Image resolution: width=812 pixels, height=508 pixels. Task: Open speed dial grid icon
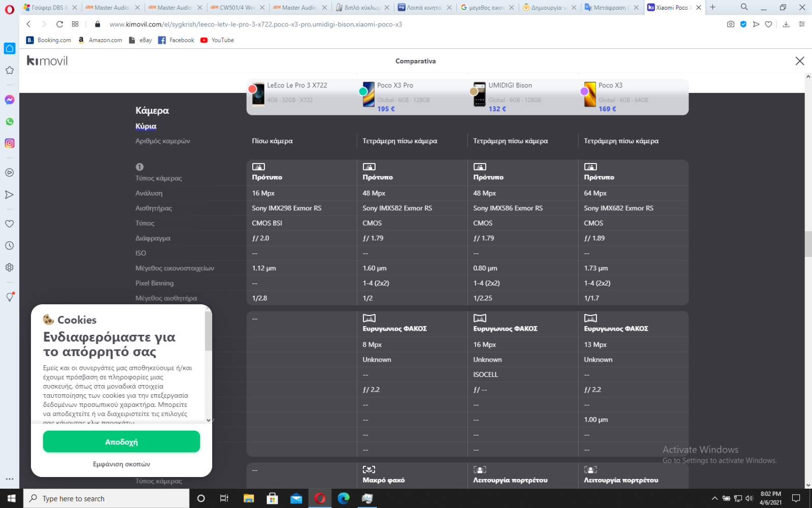point(75,24)
